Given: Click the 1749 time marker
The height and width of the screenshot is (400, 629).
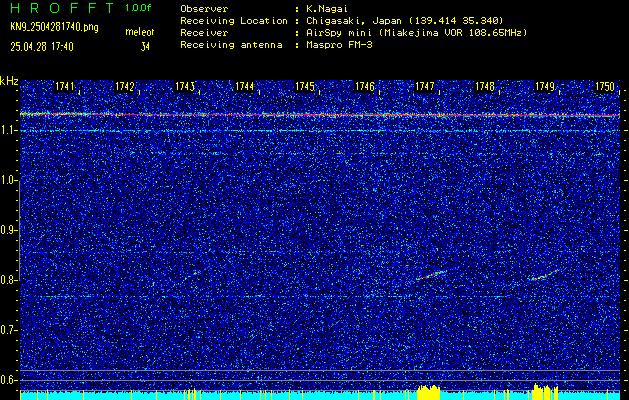Looking at the screenshot, I should (545, 86).
